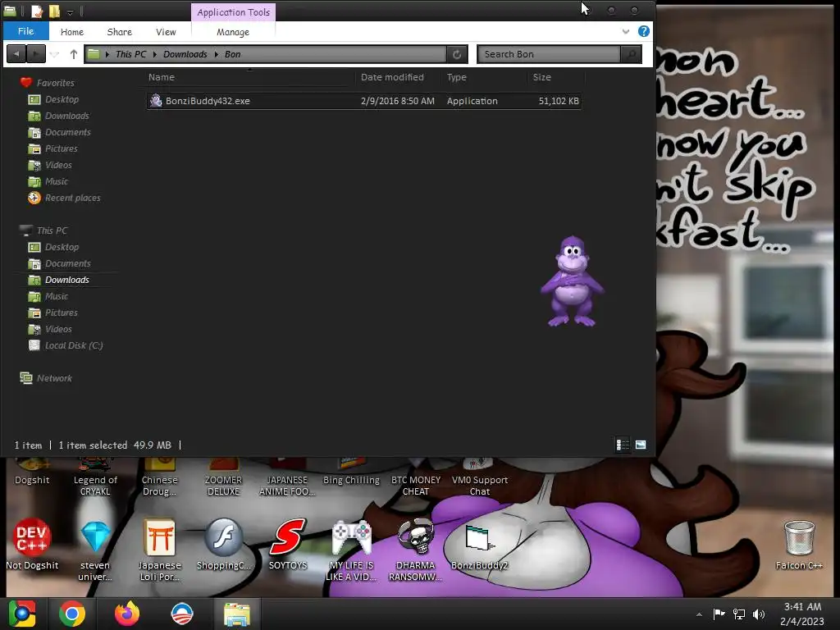The width and height of the screenshot is (840, 630).
Task: Open the DHARMA RANSOMW... skull icon
Action: (x=415, y=550)
